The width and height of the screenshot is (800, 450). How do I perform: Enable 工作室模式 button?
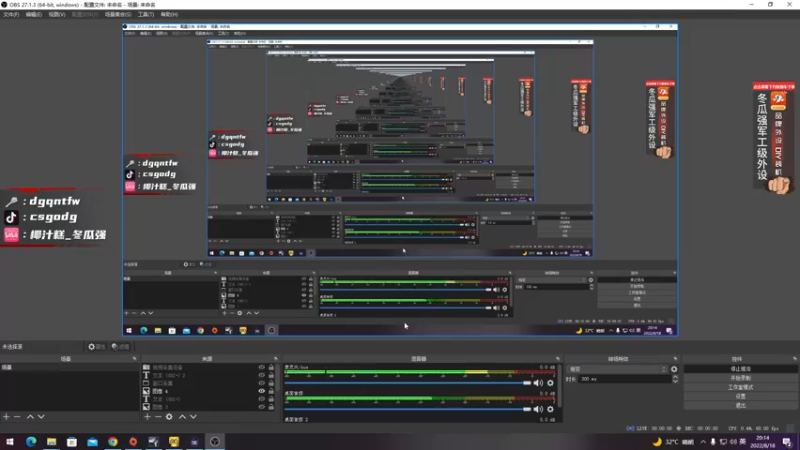(740, 387)
